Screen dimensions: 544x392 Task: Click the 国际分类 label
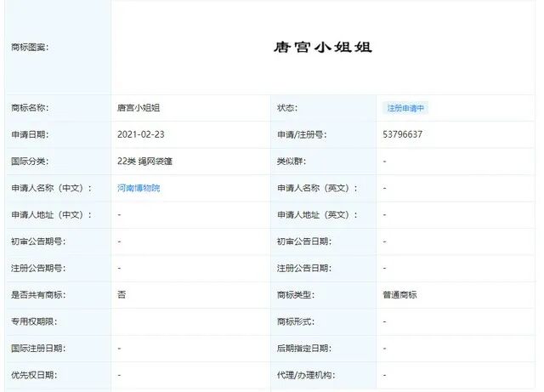coord(30,161)
